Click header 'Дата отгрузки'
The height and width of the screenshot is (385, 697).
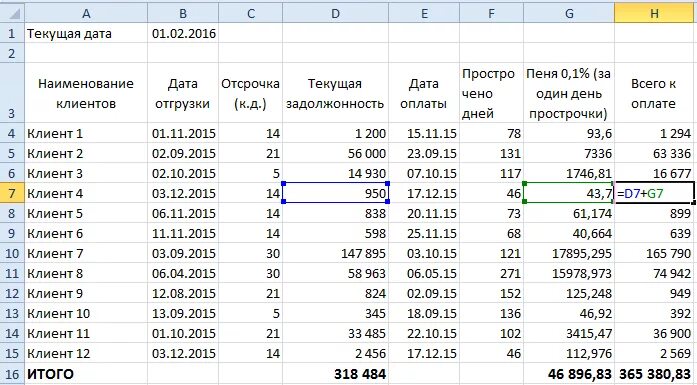coord(183,93)
